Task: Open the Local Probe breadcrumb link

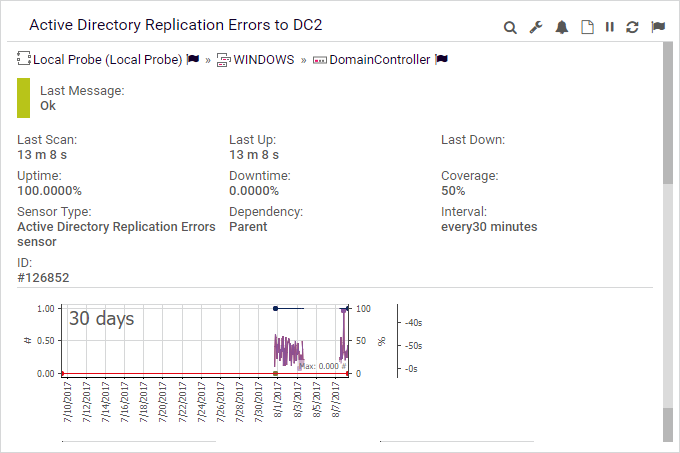Action: tap(108, 60)
